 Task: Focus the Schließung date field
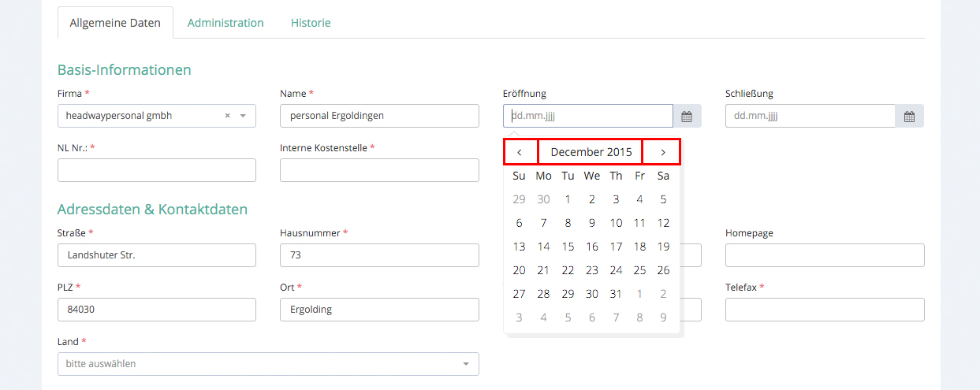click(810, 116)
